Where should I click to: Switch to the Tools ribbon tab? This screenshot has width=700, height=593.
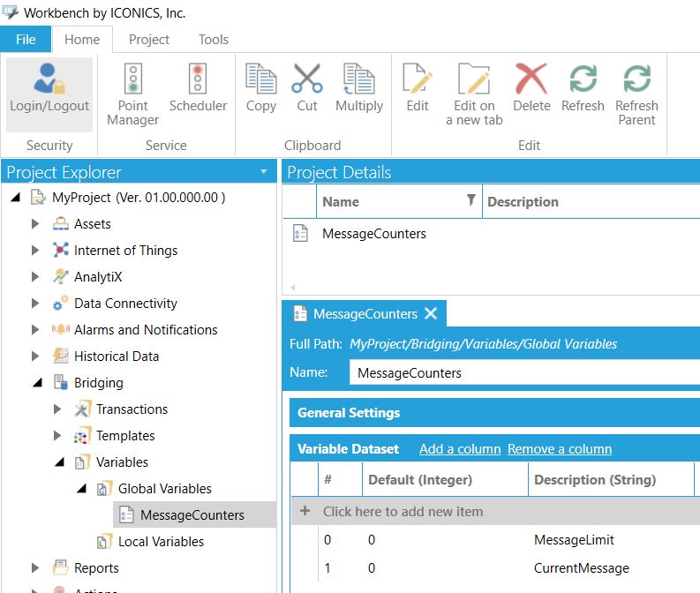tap(214, 39)
